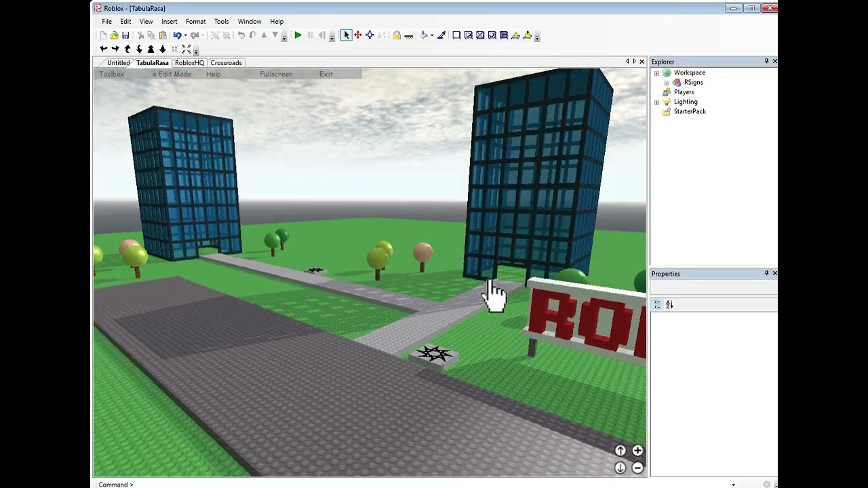
Task: Click Help in the viewport bar
Action: click(214, 74)
